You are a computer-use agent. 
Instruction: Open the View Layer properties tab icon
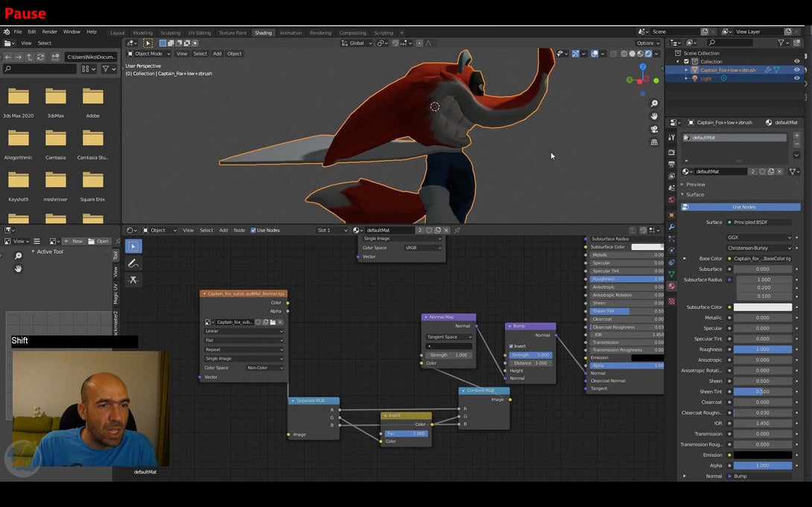672,176
